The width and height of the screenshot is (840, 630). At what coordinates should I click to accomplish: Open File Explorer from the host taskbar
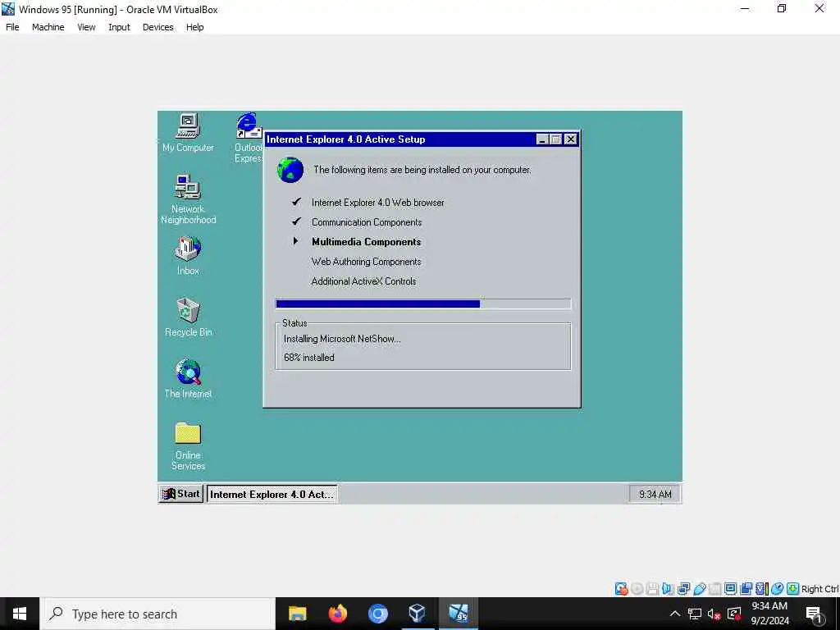tap(297, 614)
